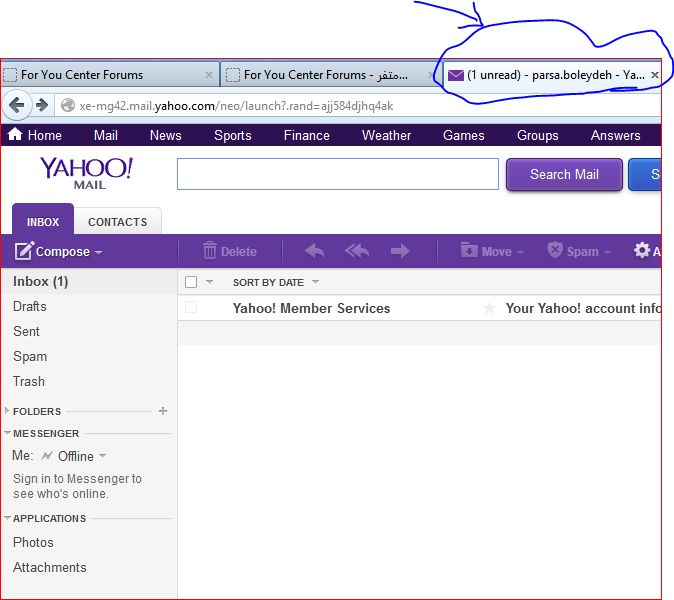Click the 'Sign in to Messenger' text
The image size is (674, 600).
(x=77, y=486)
